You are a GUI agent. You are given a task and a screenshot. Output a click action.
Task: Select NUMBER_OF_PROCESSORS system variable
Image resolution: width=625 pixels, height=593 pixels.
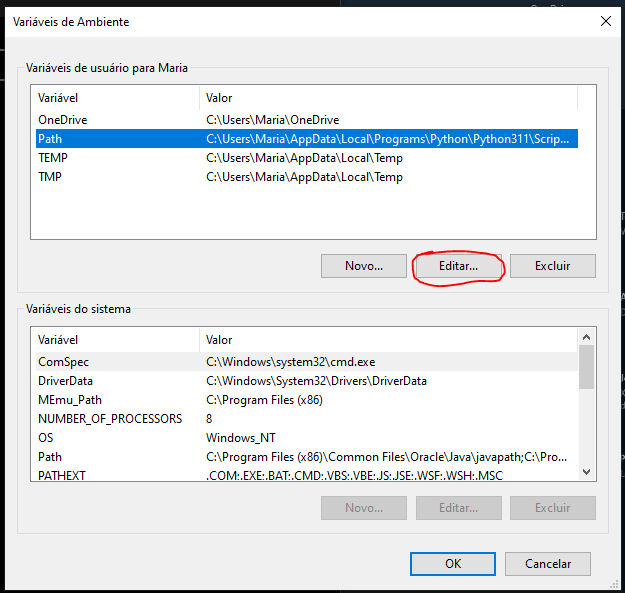tap(110, 419)
